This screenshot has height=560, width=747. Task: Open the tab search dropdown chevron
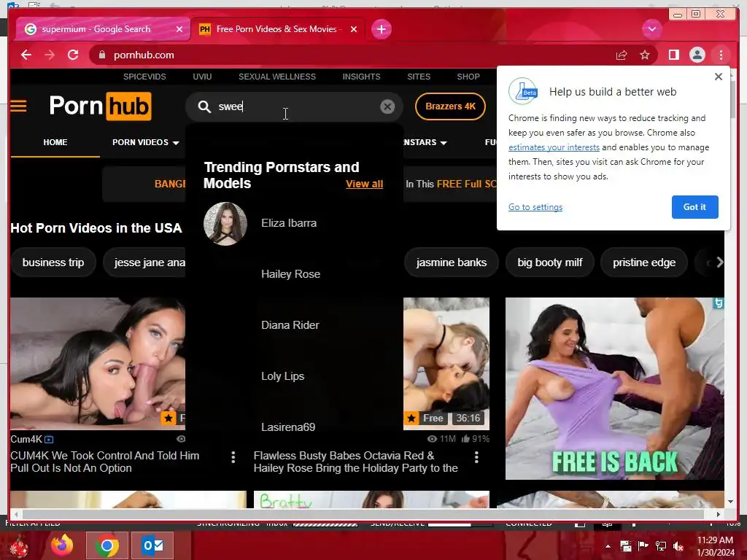(651, 29)
